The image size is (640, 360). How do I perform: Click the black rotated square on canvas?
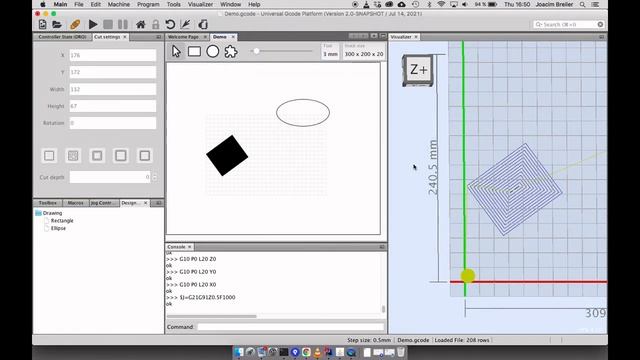click(227, 156)
